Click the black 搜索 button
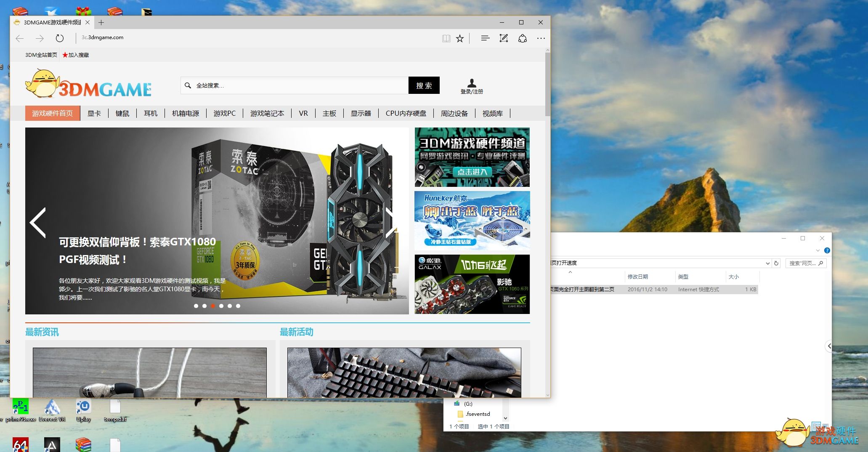Image resolution: width=868 pixels, height=452 pixels. 424,85
